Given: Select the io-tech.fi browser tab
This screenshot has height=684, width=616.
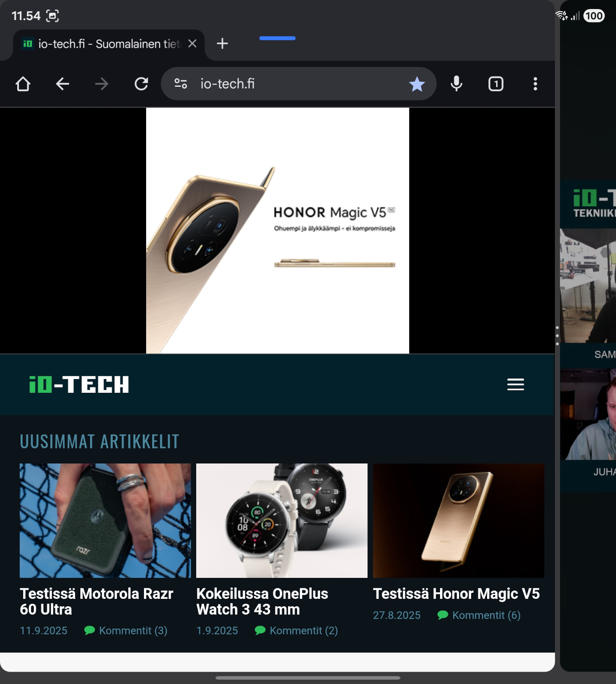Looking at the screenshot, I should coord(109,44).
